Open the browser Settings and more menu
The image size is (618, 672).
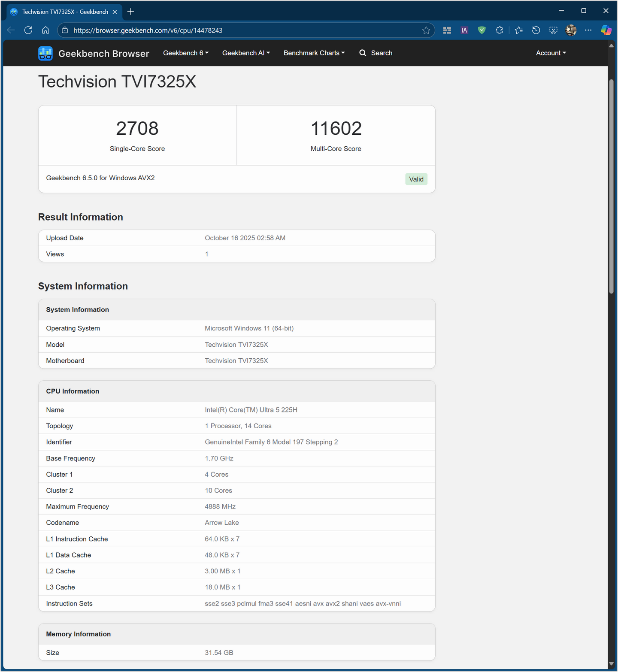[x=588, y=30]
